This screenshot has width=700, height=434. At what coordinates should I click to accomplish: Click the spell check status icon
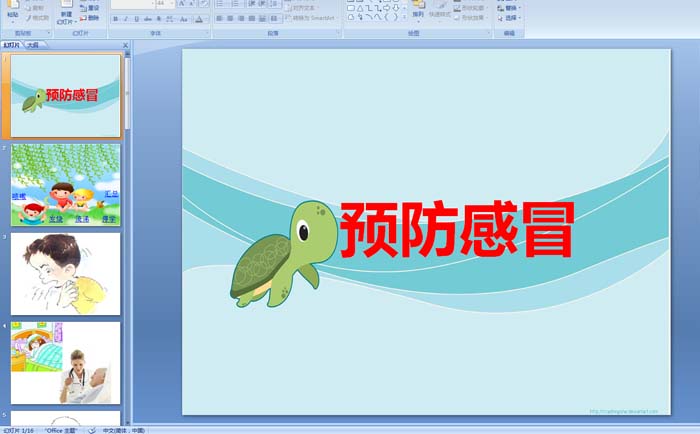92,430
